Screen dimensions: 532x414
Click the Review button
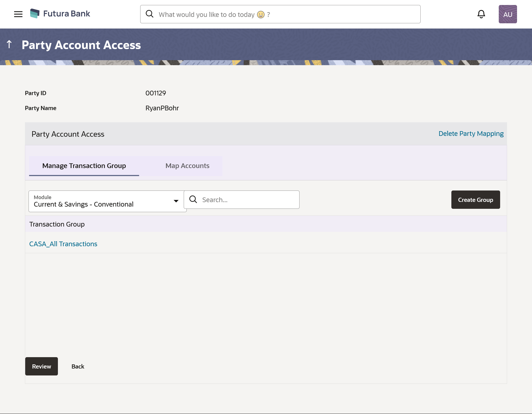(x=42, y=366)
